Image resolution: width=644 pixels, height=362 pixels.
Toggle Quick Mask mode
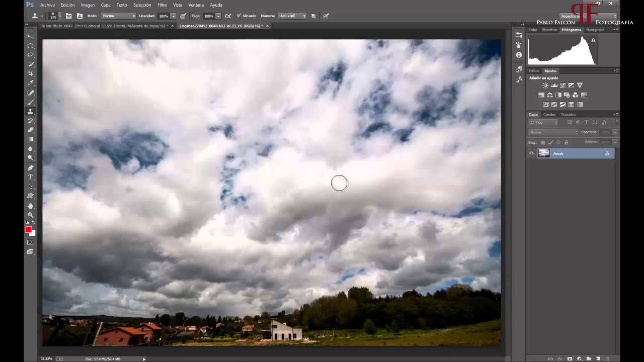[30, 242]
